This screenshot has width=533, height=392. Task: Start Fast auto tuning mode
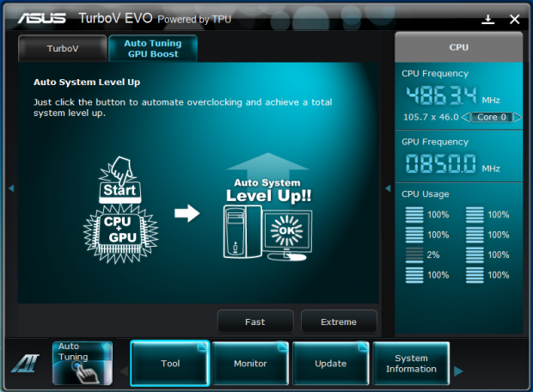pos(255,322)
